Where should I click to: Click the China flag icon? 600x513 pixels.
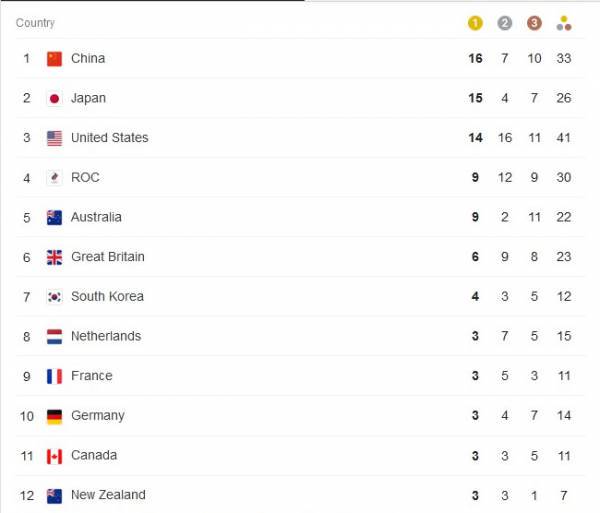[x=54, y=59]
